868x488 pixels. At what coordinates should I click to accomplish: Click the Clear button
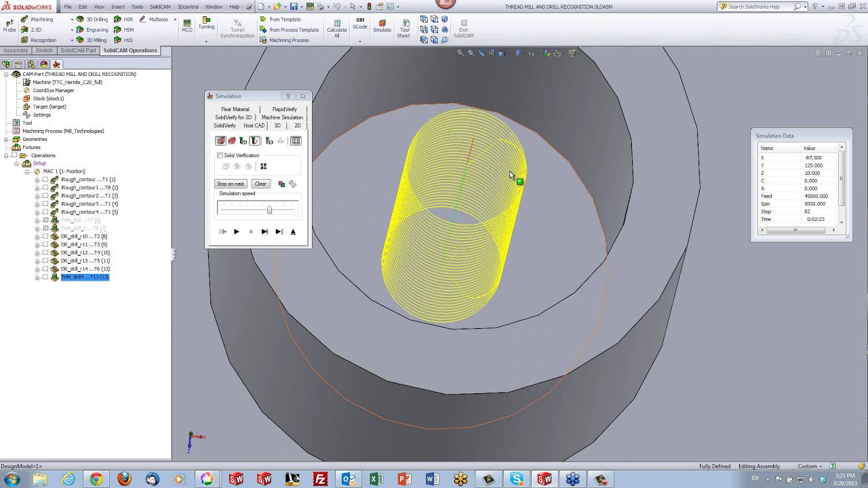pos(260,184)
